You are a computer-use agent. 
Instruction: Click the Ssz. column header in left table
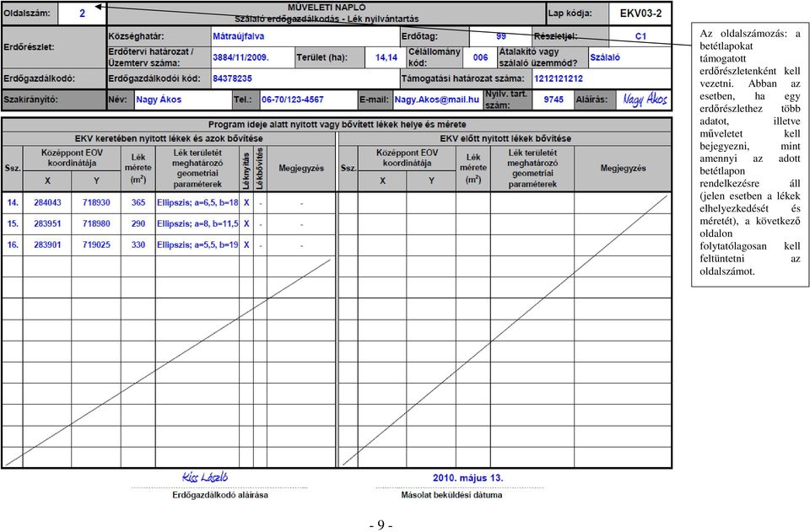[x=13, y=169]
